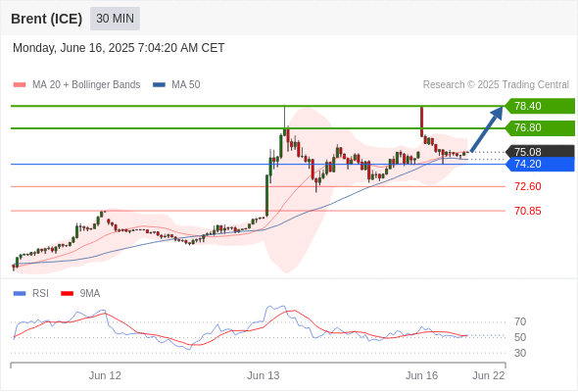578x392 pixels.
Task: Click the Research © 2025 Trading Central text
Action: (x=496, y=85)
